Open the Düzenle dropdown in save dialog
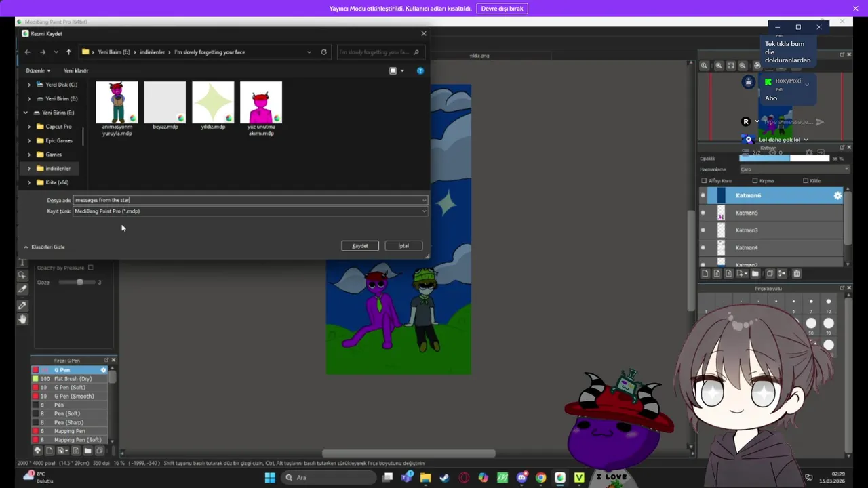868x488 pixels. pyautogui.click(x=38, y=70)
